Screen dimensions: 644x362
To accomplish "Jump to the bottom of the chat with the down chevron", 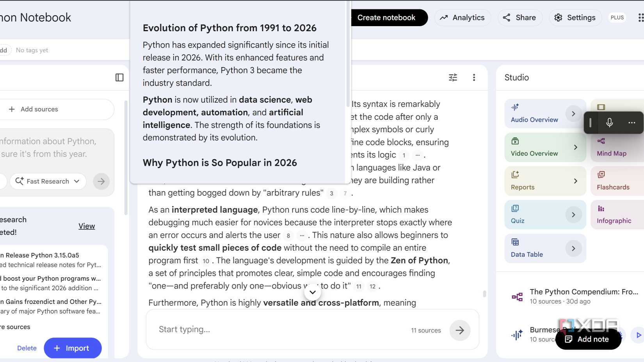I will coord(313,292).
